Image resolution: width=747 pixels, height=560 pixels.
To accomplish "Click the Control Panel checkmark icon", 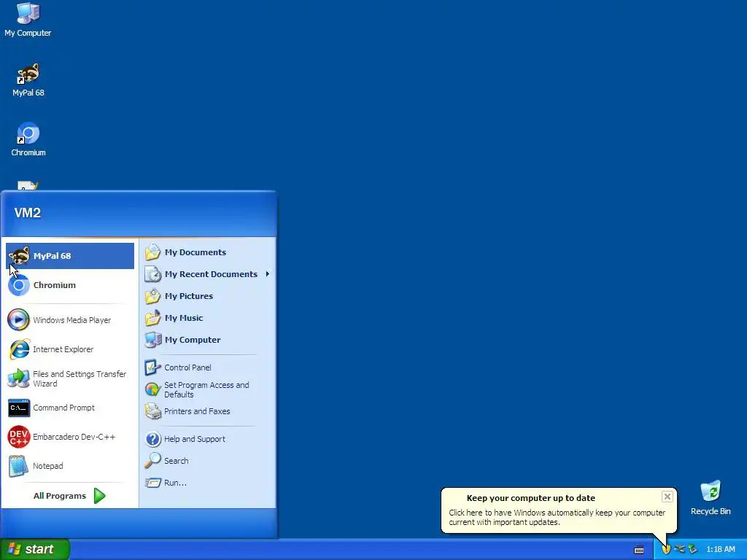I will [x=153, y=367].
